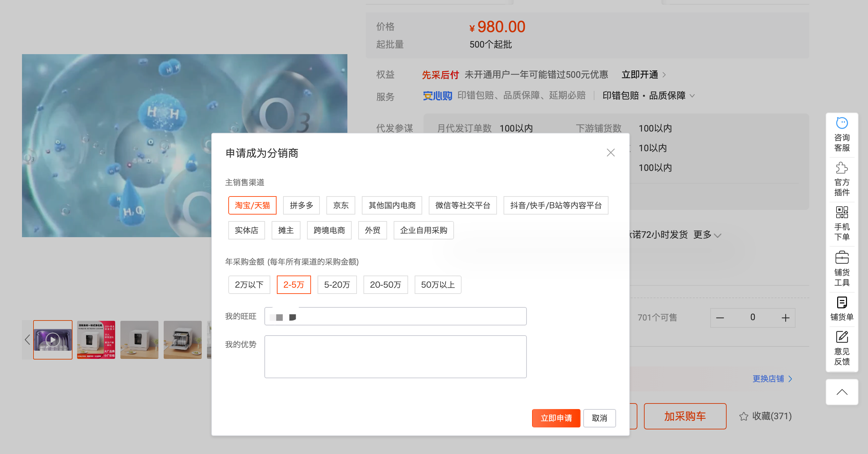Image resolution: width=868 pixels, height=454 pixels.
Task: Select 拼多多 as main sales channel
Action: pyautogui.click(x=301, y=205)
